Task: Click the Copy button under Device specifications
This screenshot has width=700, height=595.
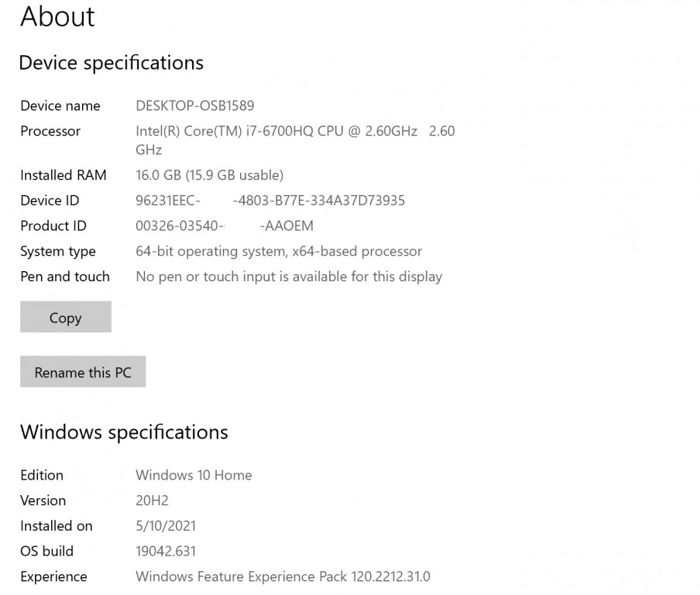Action: (66, 317)
